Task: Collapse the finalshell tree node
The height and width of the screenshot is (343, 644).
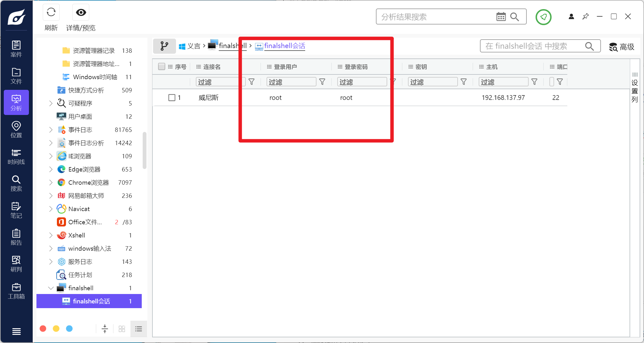Action: (51, 288)
